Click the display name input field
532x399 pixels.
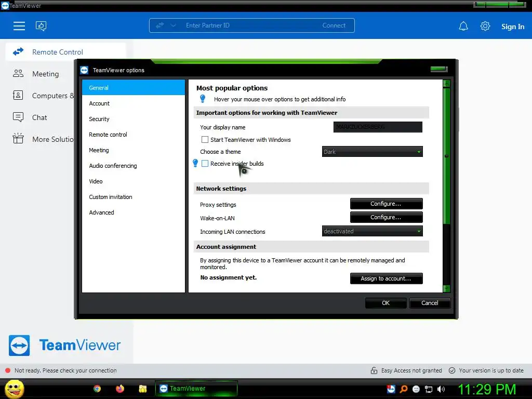click(x=378, y=127)
